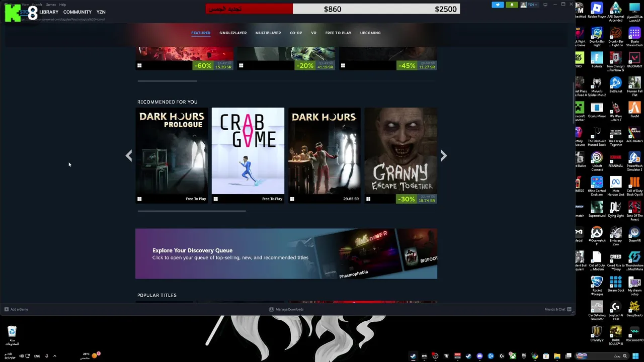Select the FREE TO PLAY category tab
The width and height of the screenshot is (644, 362).
click(338, 33)
